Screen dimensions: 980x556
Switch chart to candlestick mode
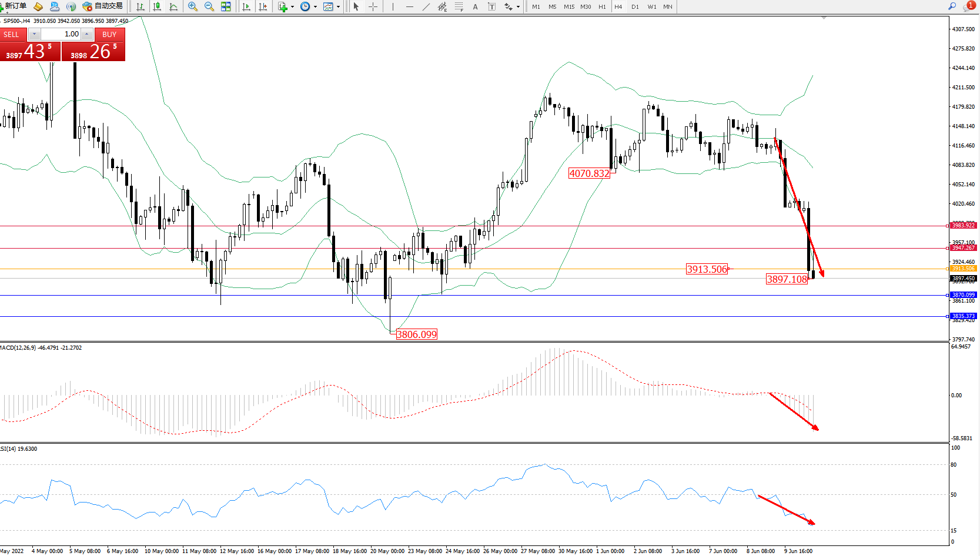coord(157,6)
